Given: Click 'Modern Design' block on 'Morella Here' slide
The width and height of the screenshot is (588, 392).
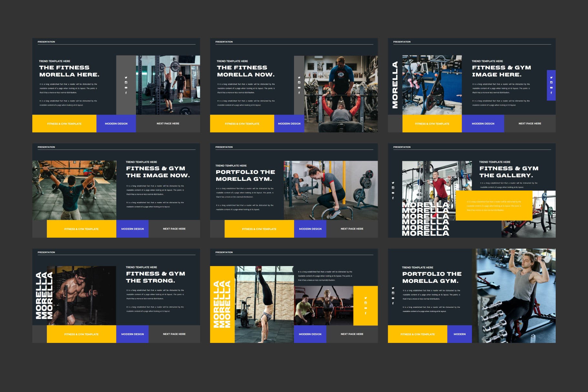Looking at the screenshot, I should coord(116,124).
